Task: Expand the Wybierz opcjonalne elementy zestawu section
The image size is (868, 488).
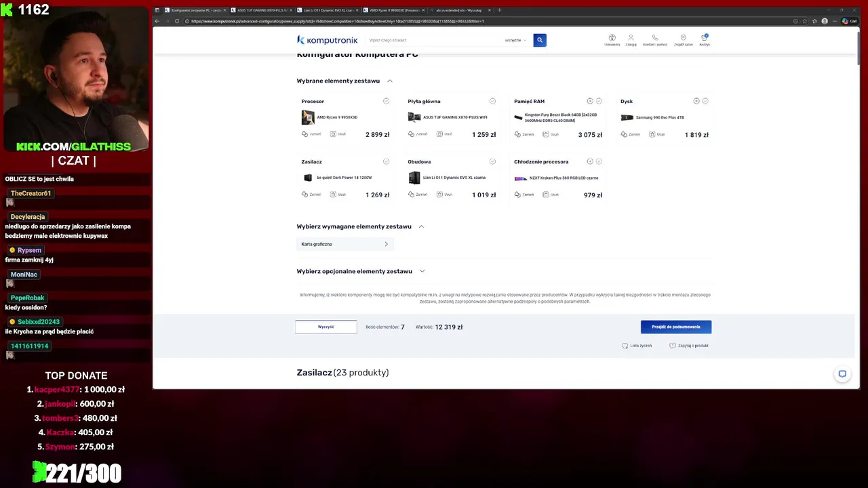Action: (x=422, y=271)
